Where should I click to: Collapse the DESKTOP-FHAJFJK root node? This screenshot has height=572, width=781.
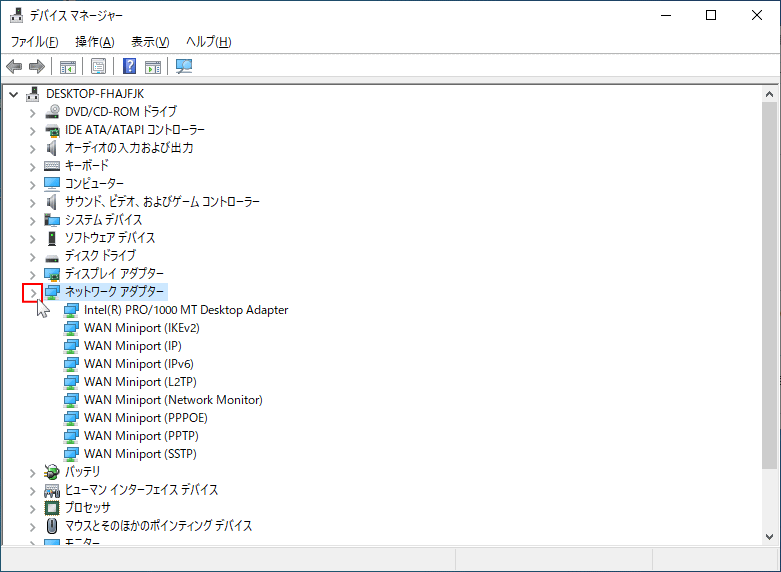pos(14,94)
